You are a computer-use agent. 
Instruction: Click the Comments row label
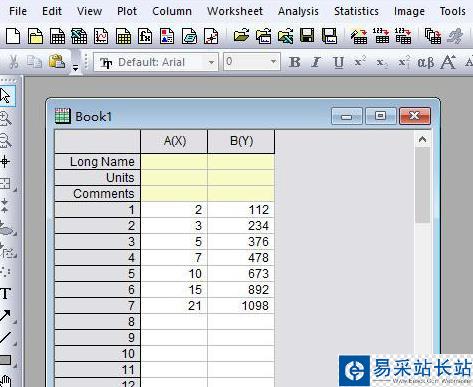point(97,194)
